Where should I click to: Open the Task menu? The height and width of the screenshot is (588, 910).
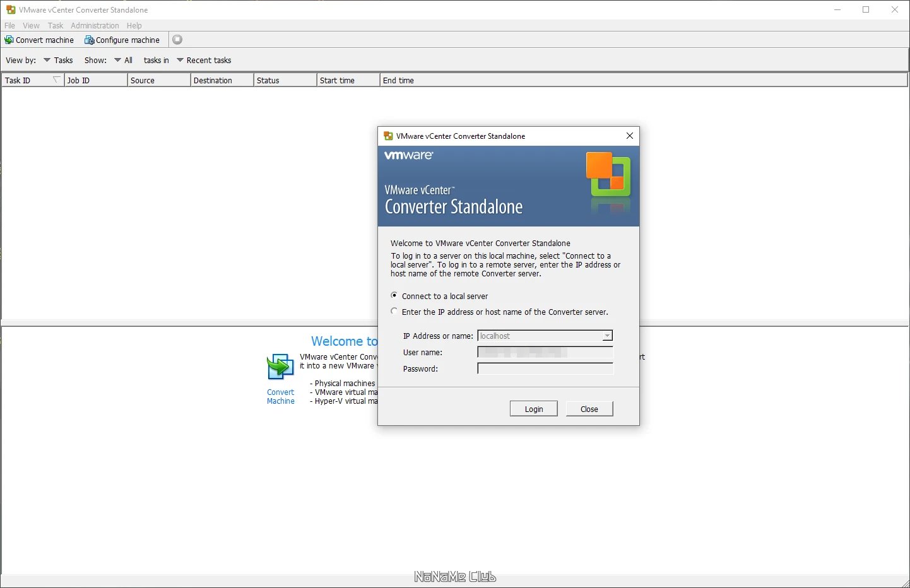coord(56,26)
